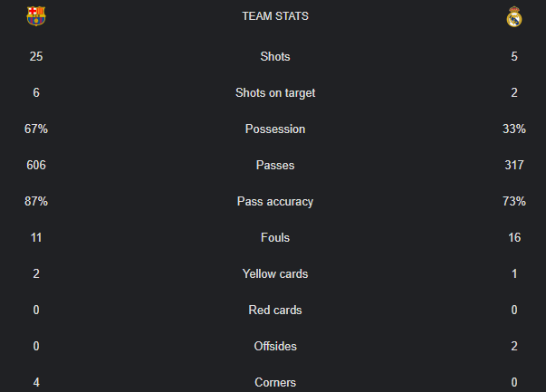The image size is (546, 392).
Task: Select the Offsides stat label
Action: 275,346
